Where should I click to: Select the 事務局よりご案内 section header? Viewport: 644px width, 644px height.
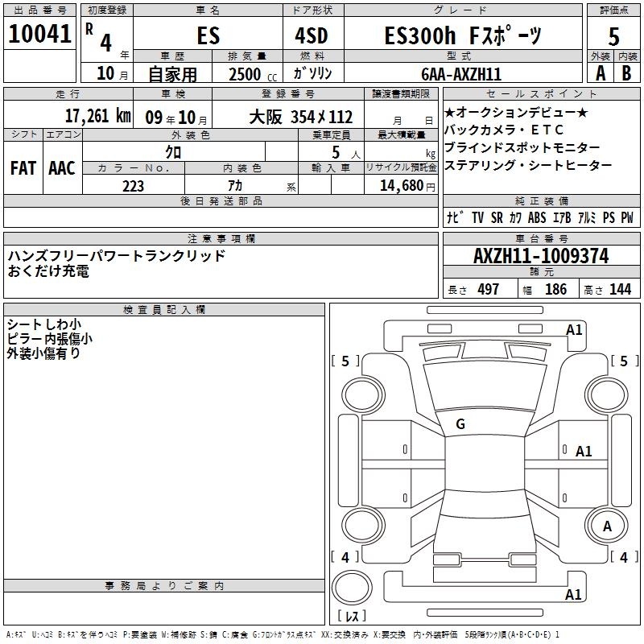[x=164, y=586]
